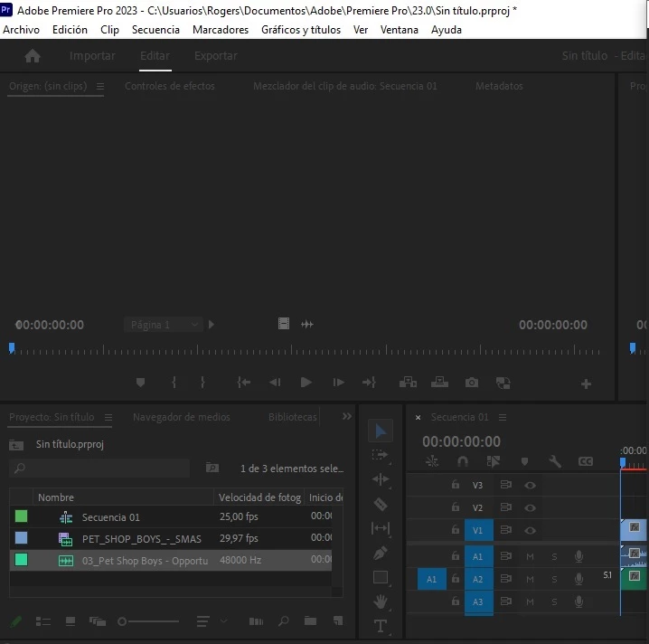The image size is (649, 644).
Task: Show hidden panel tabs chevrons
Action: [x=347, y=416]
